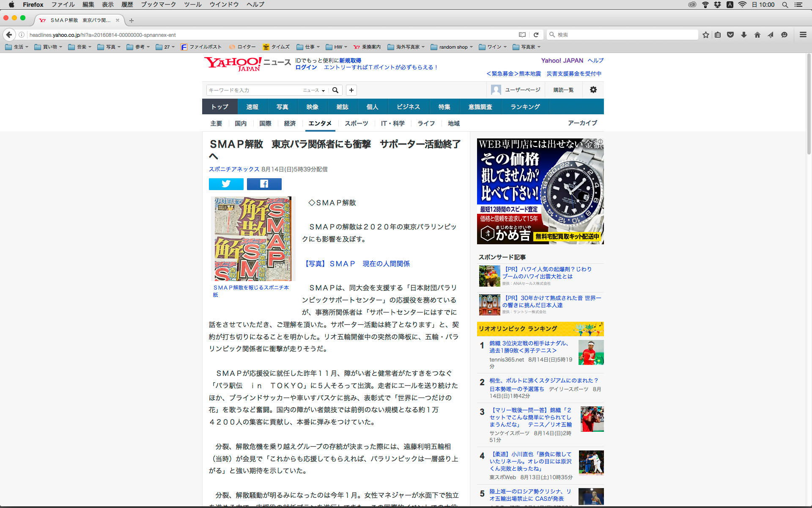Go to Firefox home page icon
The width and height of the screenshot is (812, 508).
pyautogui.click(x=757, y=35)
